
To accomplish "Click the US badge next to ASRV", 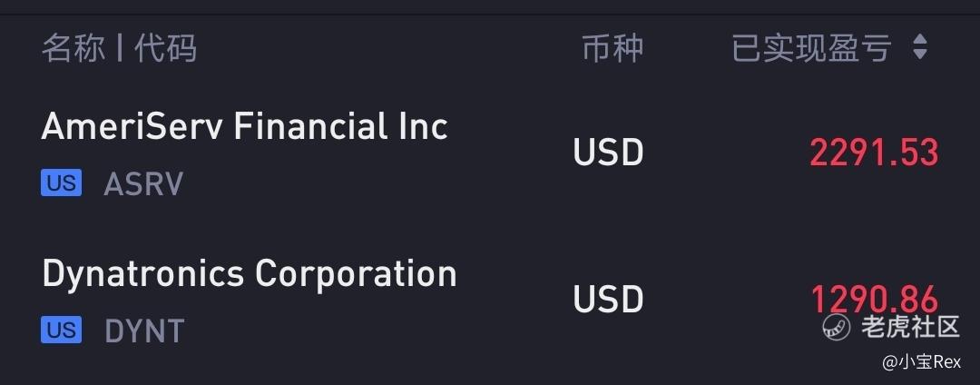I will coord(62,183).
